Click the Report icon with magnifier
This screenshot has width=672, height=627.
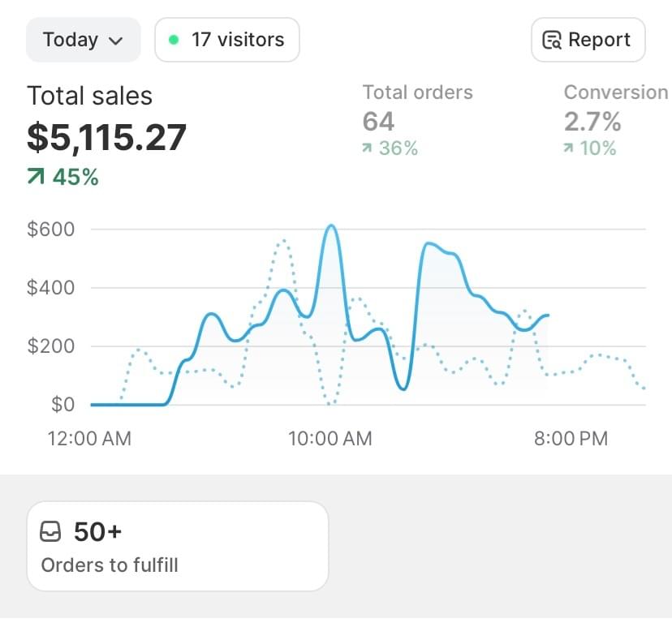[x=552, y=41]
